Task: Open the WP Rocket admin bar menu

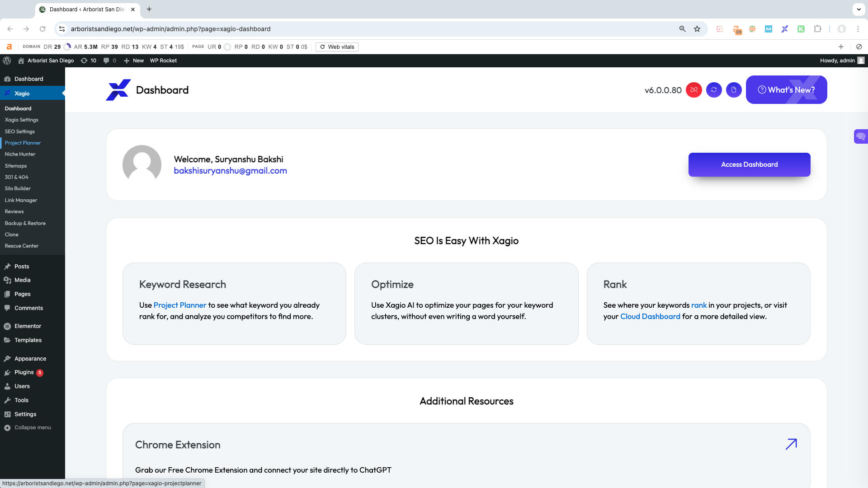Action: 163,61
